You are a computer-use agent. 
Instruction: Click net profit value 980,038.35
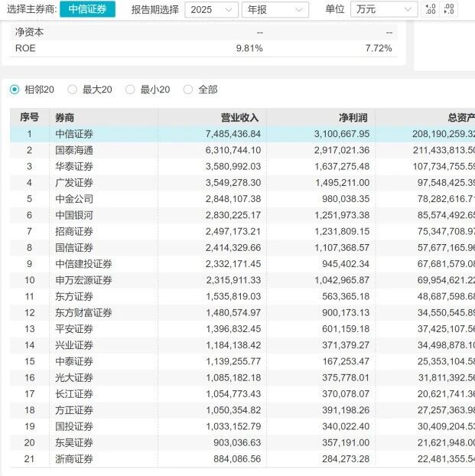coord(346,199)
